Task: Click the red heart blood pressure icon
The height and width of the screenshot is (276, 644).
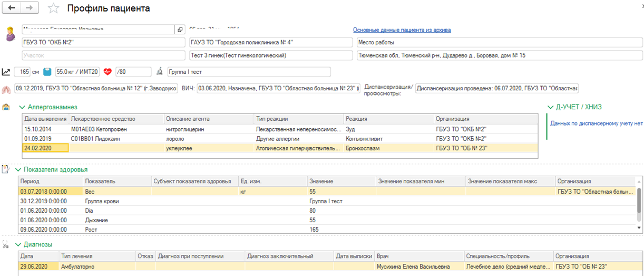Action: click(x=108, y=72)
